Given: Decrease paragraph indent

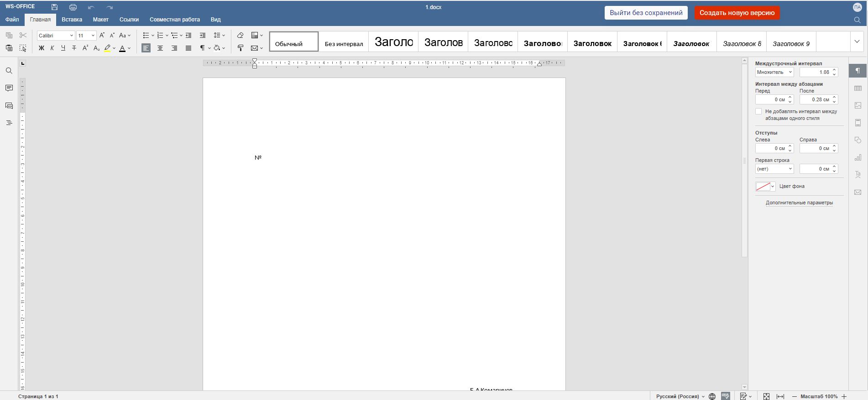Looking at the screenshot, I should coord(188,35).
